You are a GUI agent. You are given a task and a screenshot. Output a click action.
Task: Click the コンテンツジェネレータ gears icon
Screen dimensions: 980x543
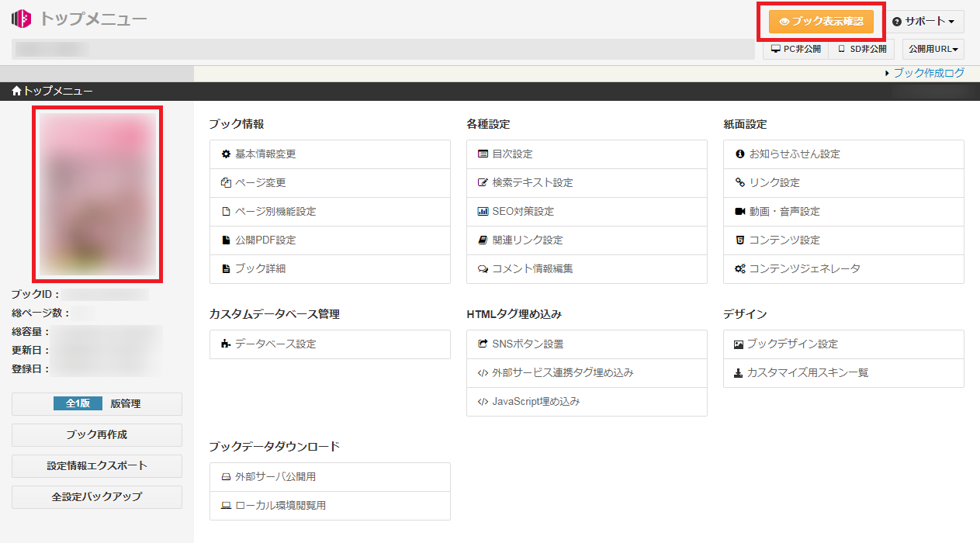tap(739, 268)
